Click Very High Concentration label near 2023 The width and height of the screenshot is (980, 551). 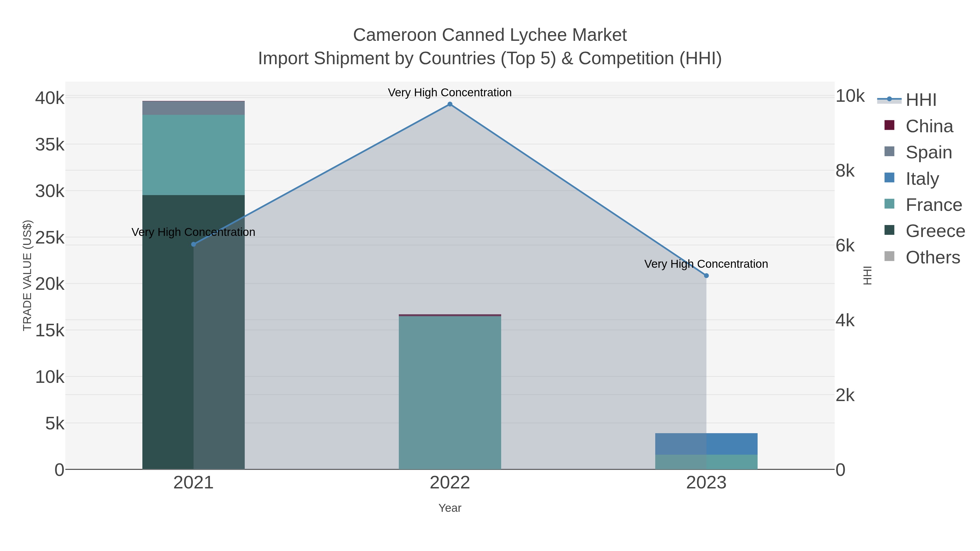pyautogui.click(x=706, y=264)
